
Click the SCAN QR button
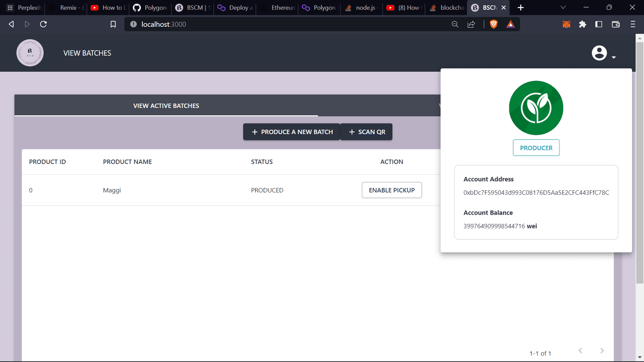click(366, 132)
